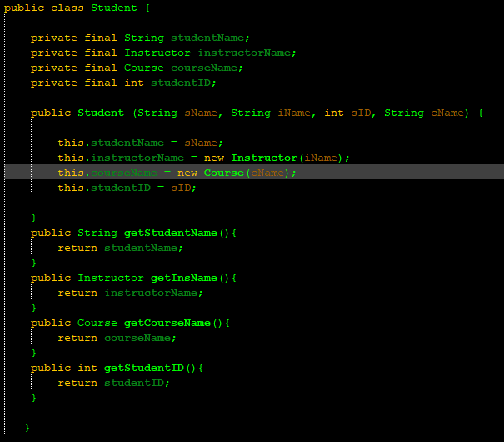Click the 'int' keyword in the studentID field declaration
Image resolution: width=504 pixels, height=442 pixels.
coord(134,83)
